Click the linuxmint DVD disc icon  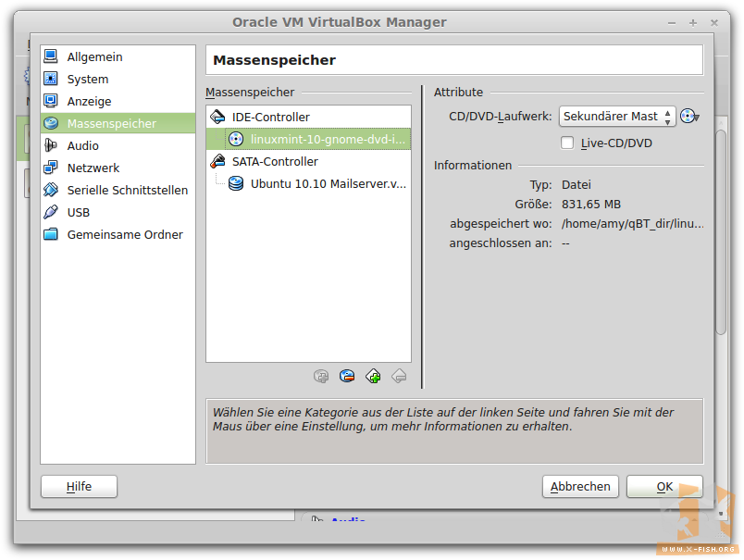click(236, 139)
